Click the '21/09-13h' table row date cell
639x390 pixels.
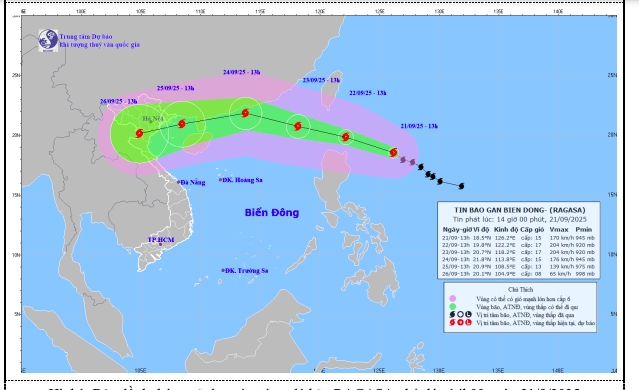(456, 238)
